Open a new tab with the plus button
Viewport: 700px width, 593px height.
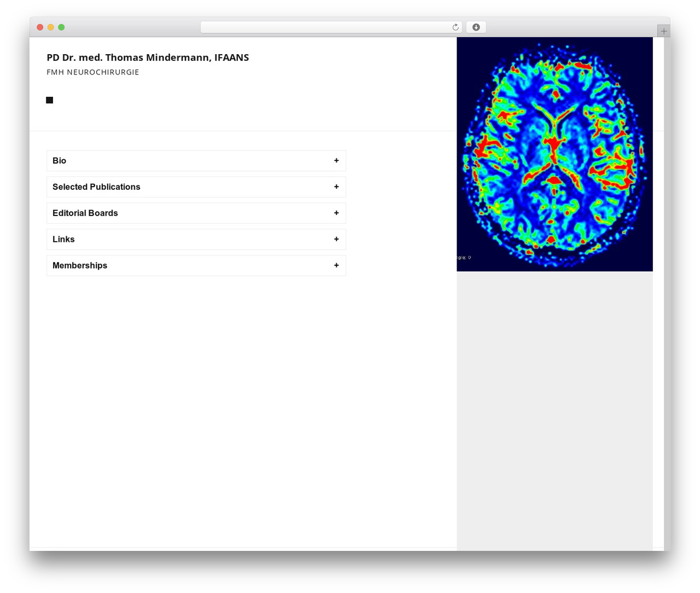coord(663,31)
